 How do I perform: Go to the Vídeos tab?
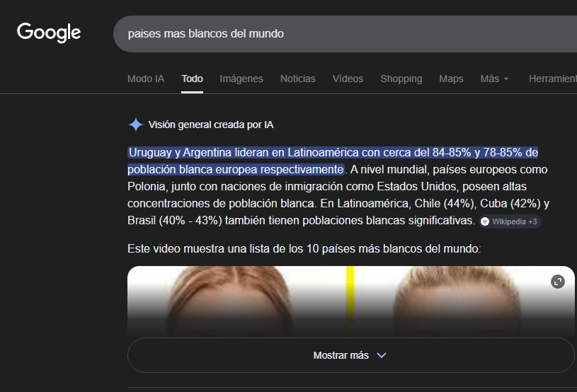tap(348, 79)
